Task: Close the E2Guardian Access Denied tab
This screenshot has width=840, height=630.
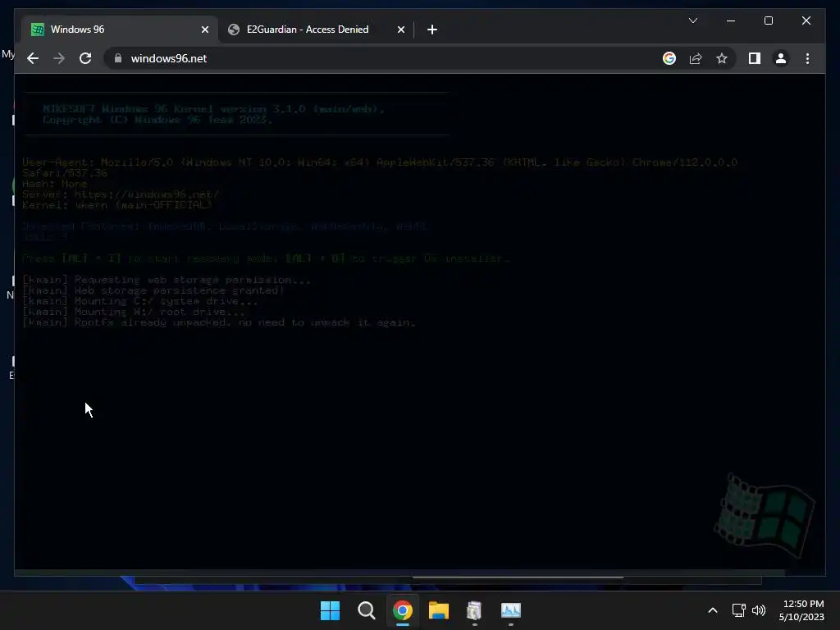Action: pos(400,30)
